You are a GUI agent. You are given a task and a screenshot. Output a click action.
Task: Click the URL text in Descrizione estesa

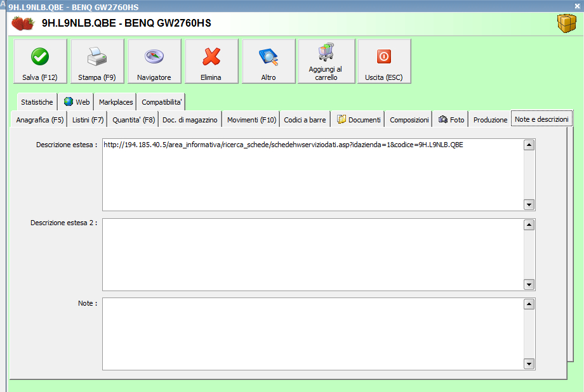coord(284,145)
